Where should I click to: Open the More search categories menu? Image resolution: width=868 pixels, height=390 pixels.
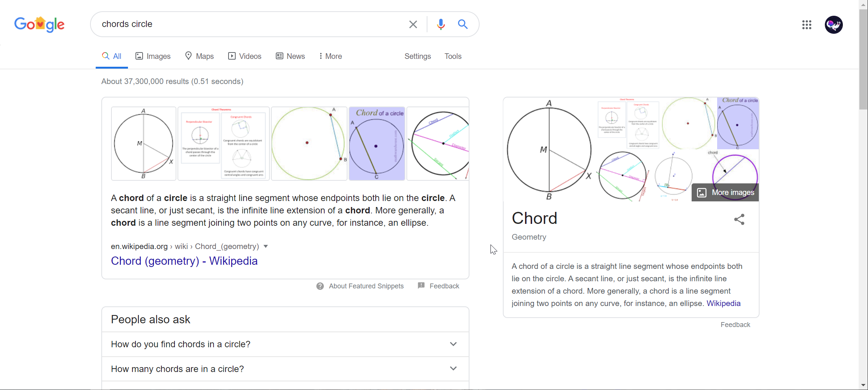click(330, 56)
